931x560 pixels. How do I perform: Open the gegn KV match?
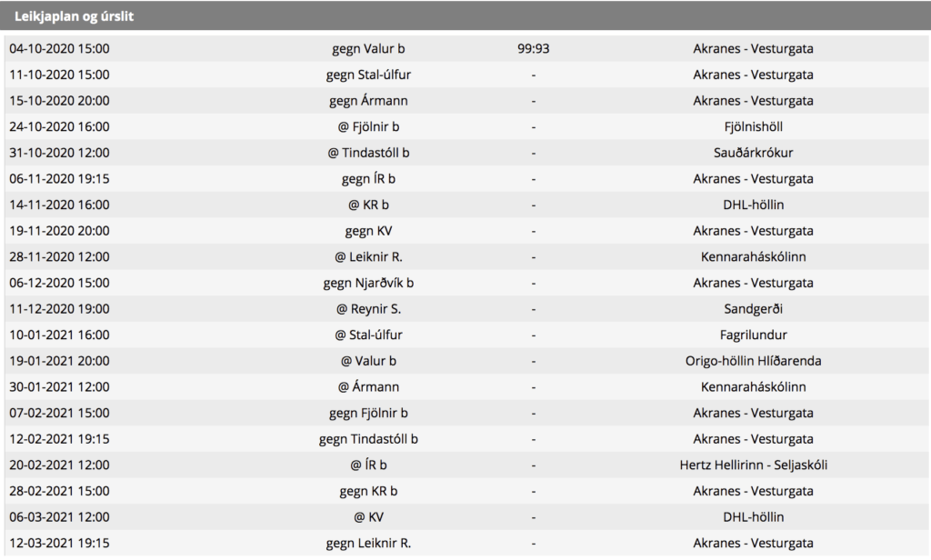368,231
